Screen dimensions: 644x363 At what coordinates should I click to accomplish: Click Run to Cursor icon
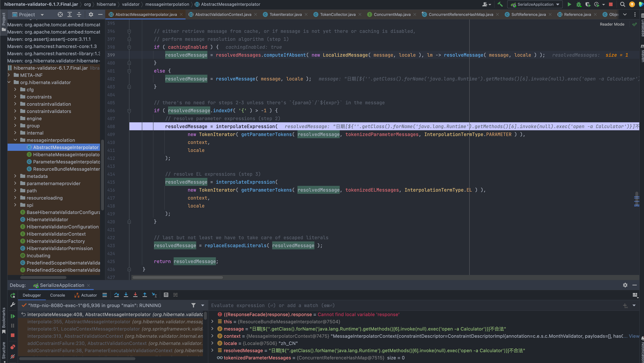point(154,295)
